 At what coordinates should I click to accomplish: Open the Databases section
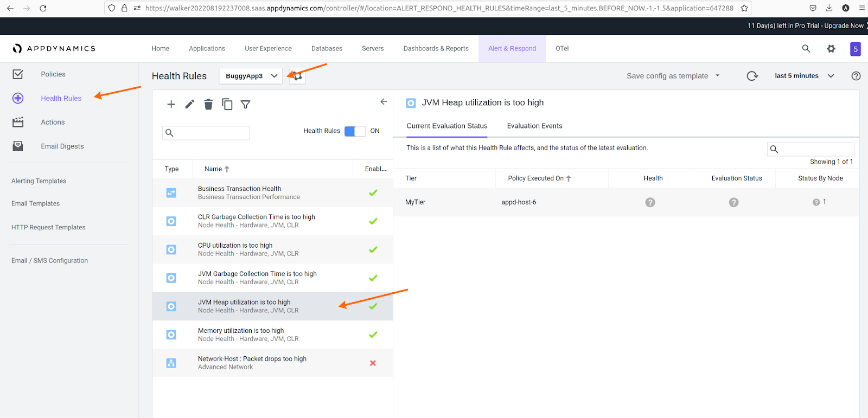pos(327,49)
